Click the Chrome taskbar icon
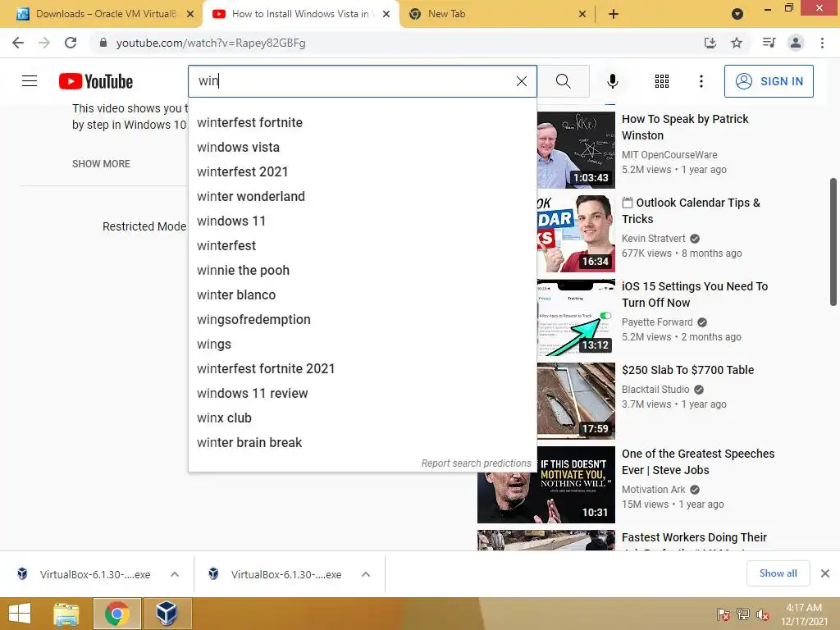Image resolution: width=840 pixels, height=630 pixels. (117, 614)
